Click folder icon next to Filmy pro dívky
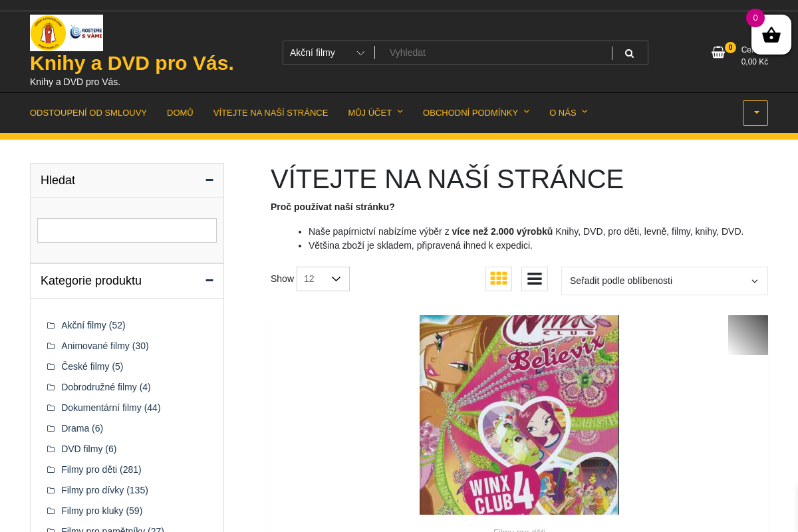This screenshot has height=532, width=798. coord(51,490)
